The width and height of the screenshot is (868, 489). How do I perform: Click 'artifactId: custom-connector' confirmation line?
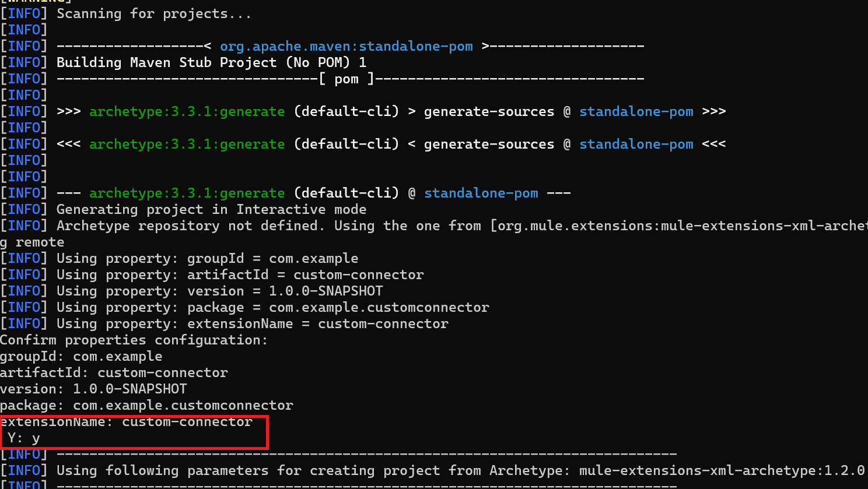point(114,372)
